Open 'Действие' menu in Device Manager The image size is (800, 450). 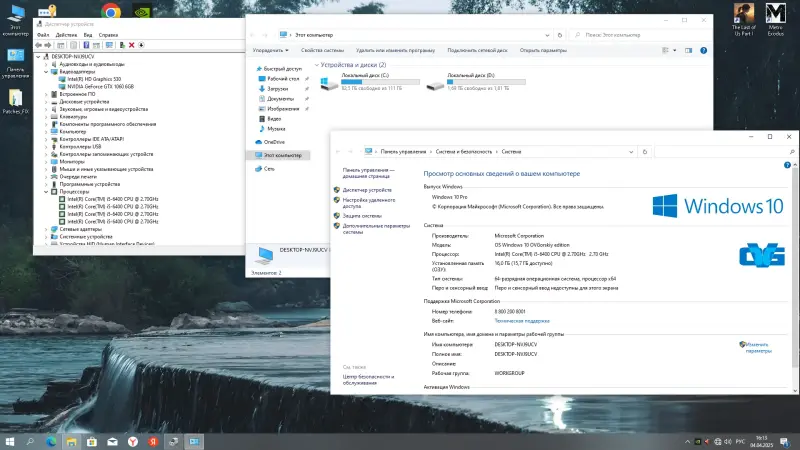point(66,35)
